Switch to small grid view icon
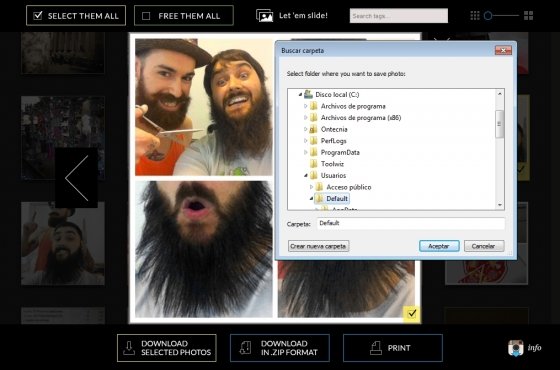This screenshot has height=370, width=560. pyautogui.click(x=475, y=15)
